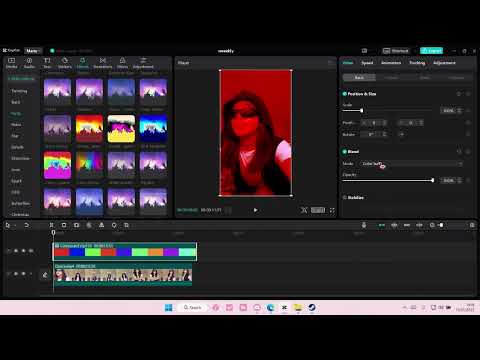The height and width of the screenshot is (360, 480).
Task: Toggle auto snapping in the timeline
Action: click(x=394, y=225)
